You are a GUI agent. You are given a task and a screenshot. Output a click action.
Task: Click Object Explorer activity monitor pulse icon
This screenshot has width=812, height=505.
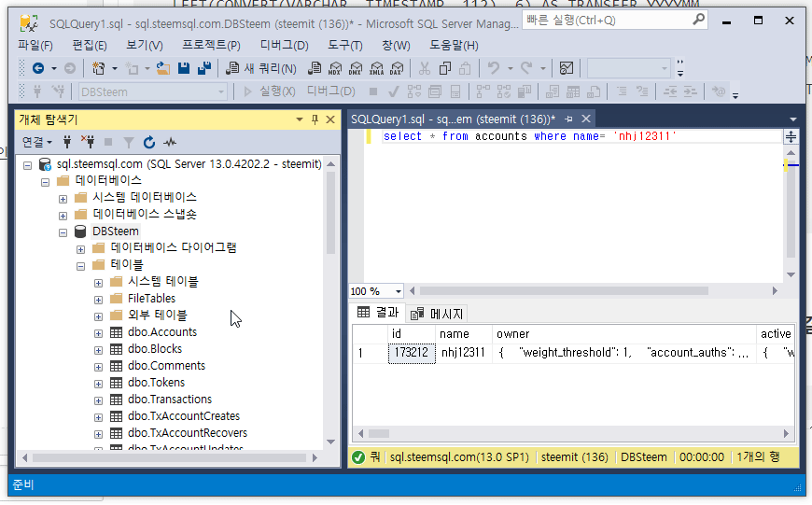point(170,142)
